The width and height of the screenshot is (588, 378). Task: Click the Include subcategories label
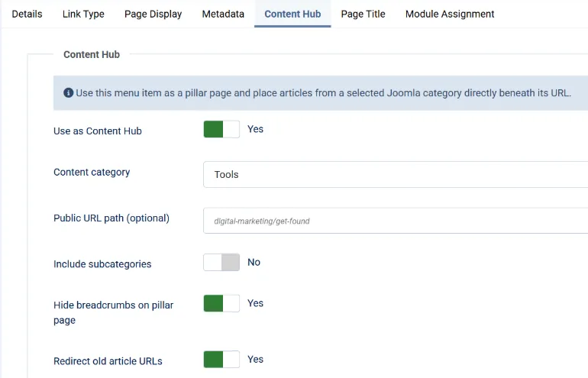click(x=102, y=264)
